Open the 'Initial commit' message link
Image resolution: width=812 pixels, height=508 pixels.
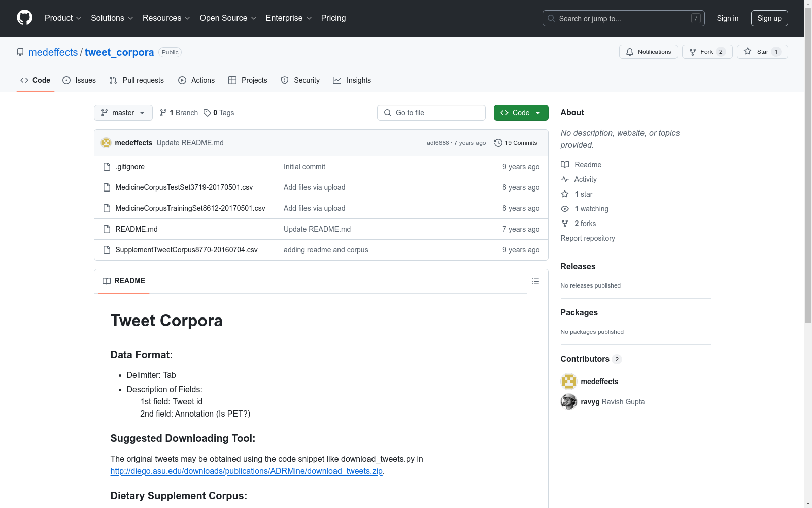point(304,167)
